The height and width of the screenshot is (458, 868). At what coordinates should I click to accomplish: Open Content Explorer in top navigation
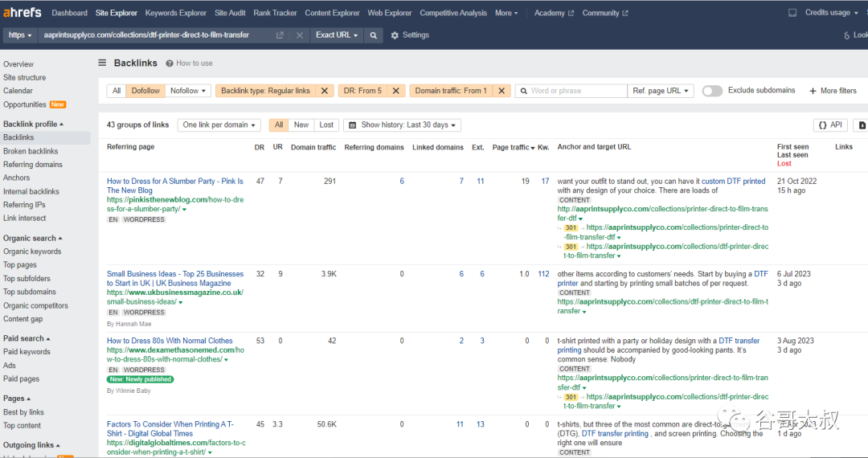pyautogui.click(x=332, y=13)
